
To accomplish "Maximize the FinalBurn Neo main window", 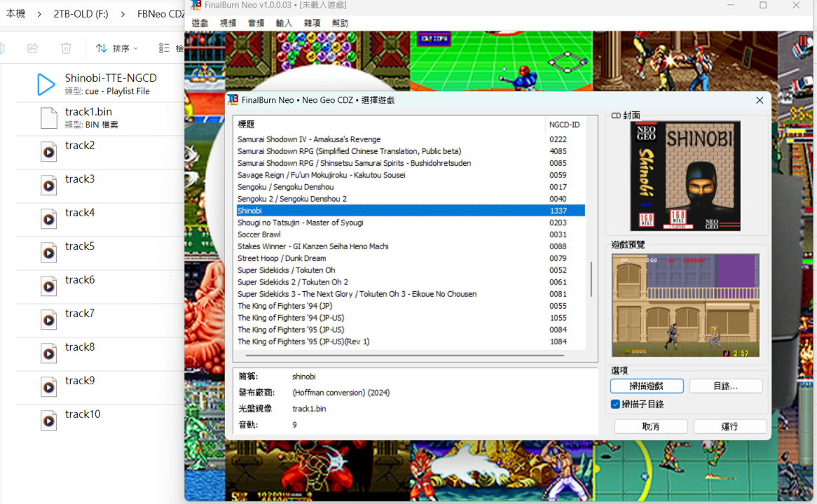I will tap(763, 5).
